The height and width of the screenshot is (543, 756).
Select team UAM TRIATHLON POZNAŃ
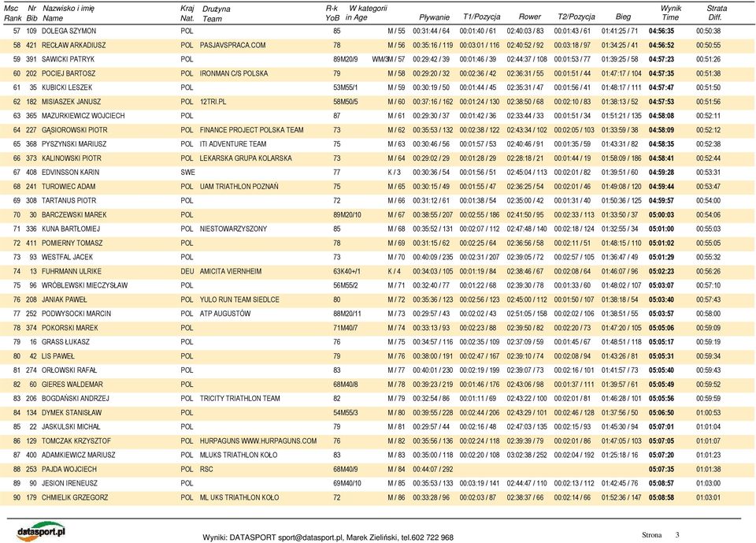[239, 186]
